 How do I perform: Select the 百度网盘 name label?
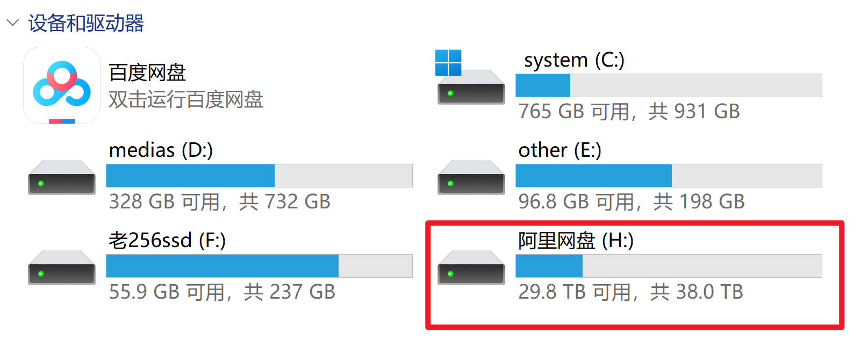tap(147, 73)
